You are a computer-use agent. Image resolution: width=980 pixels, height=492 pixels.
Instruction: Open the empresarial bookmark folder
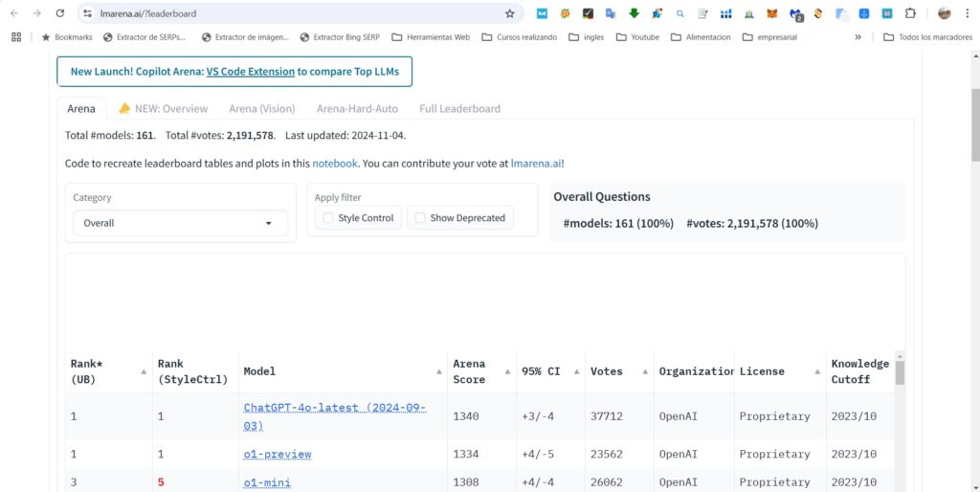coord(769,37)
